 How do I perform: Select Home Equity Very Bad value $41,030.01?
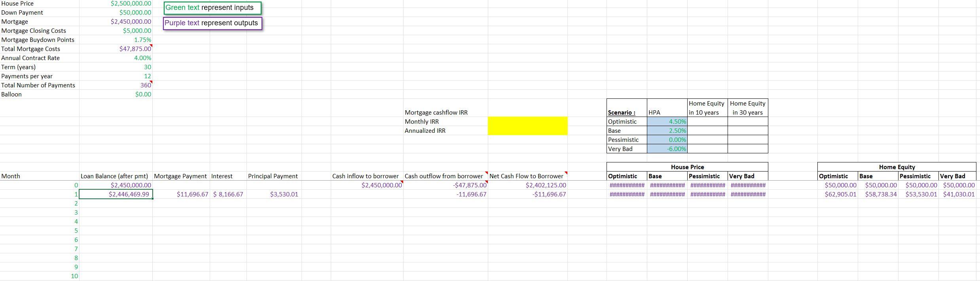click(x=959, y=194)
